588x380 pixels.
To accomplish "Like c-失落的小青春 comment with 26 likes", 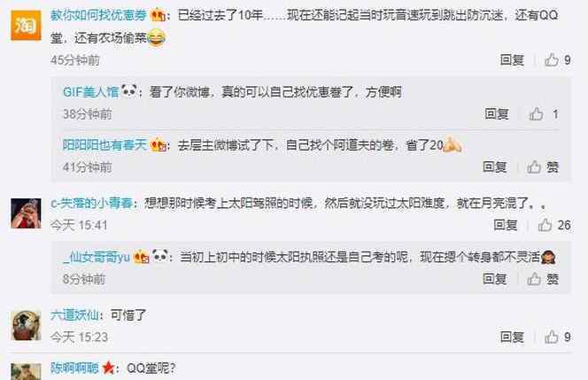I will click(x=545, y=225).
